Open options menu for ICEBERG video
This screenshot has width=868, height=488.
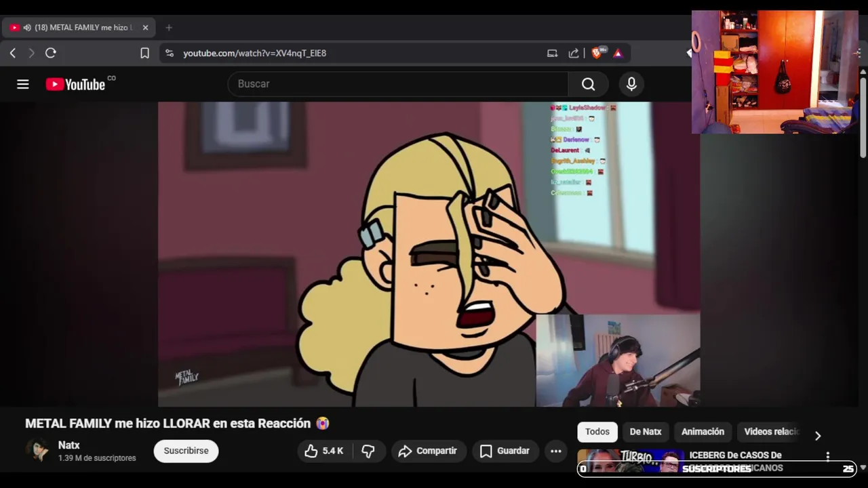(x=827, y=456)
